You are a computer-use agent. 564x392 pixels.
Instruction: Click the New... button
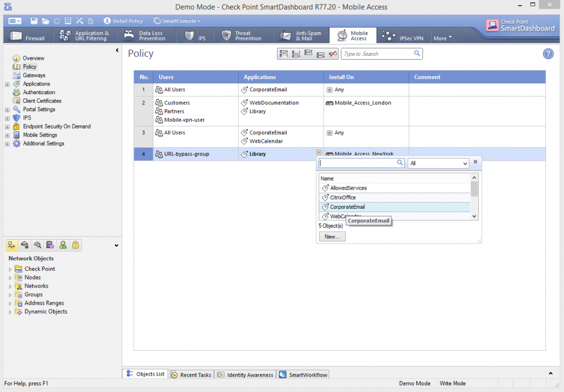[x=332, y=237]
